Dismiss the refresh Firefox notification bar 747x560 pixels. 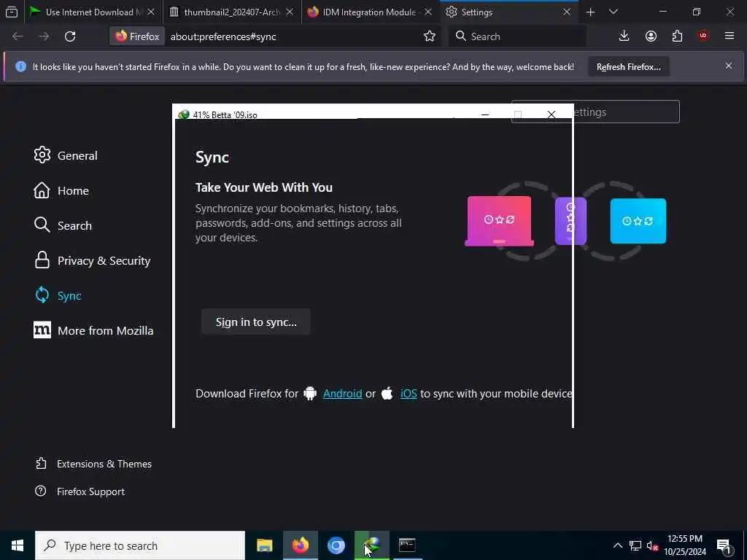point(729,66)
